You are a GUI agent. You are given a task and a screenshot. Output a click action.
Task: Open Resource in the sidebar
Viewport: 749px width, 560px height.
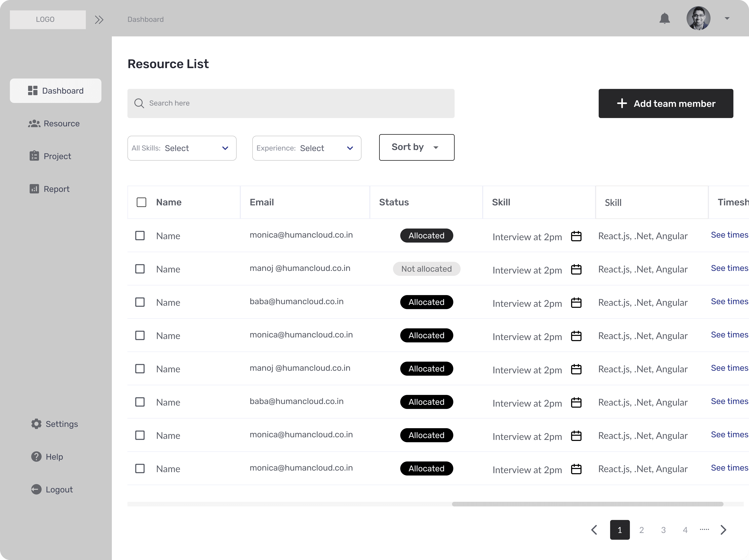click(54, 124)
